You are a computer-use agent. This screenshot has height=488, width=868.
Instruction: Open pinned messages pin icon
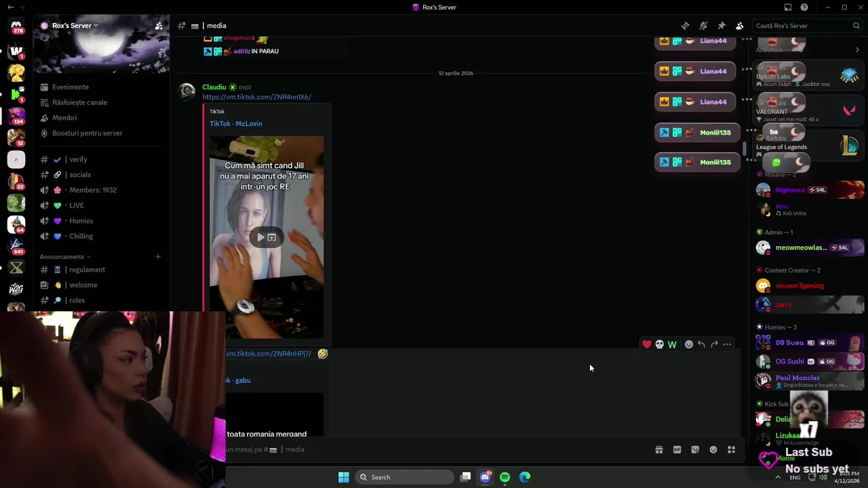tap(722, 26)
